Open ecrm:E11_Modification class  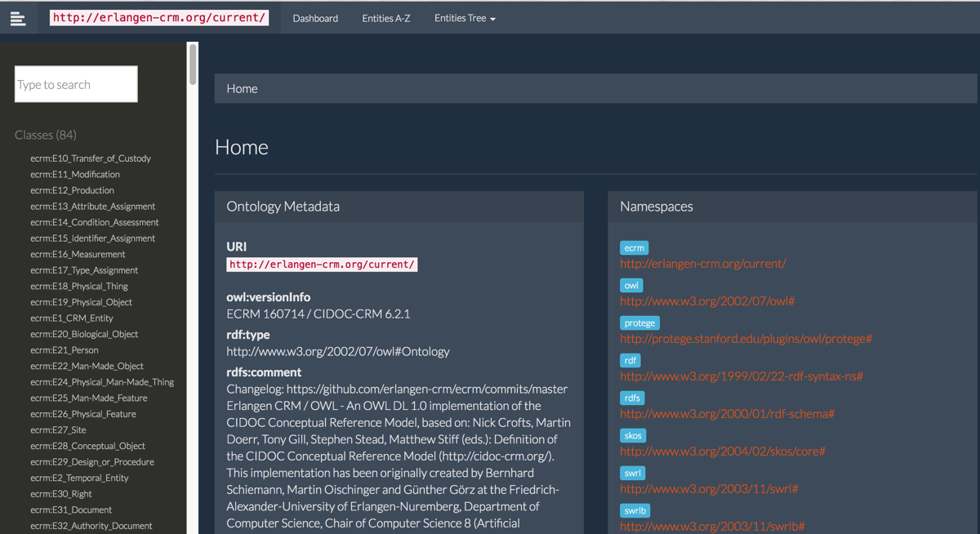tap(75, 174)
